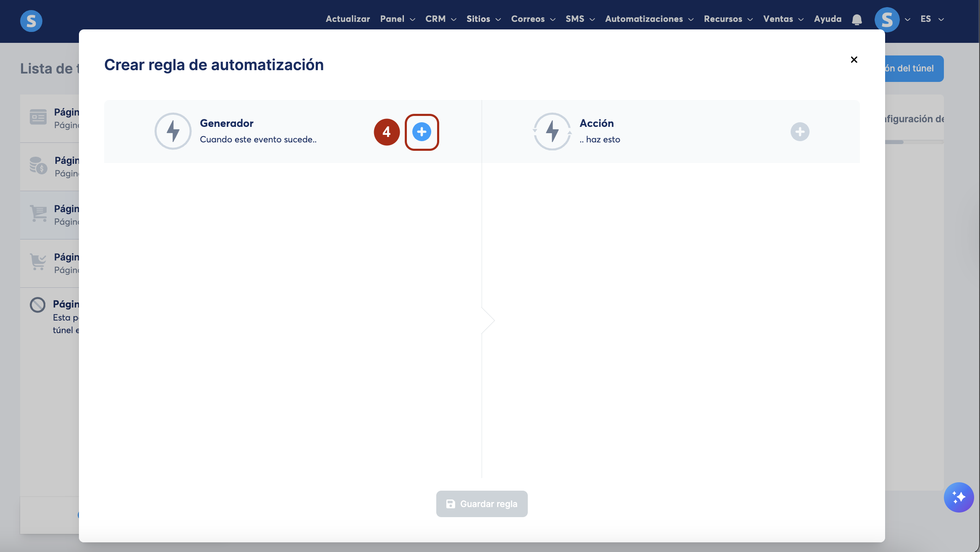Image resolution: width=980 pixels, height=552 pixels.
Task: Open the ES language selector
Action: click(x=932, y=19)
